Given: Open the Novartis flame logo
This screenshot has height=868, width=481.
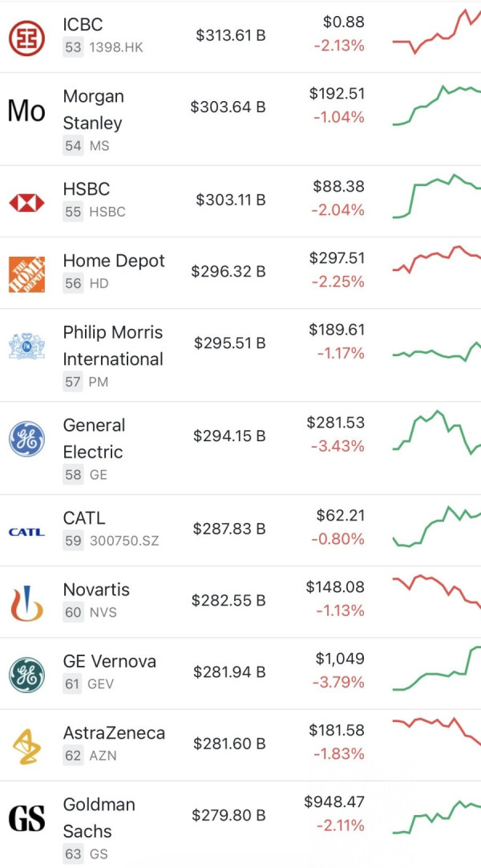Looking at the screenshot, I should pos(26,603).
